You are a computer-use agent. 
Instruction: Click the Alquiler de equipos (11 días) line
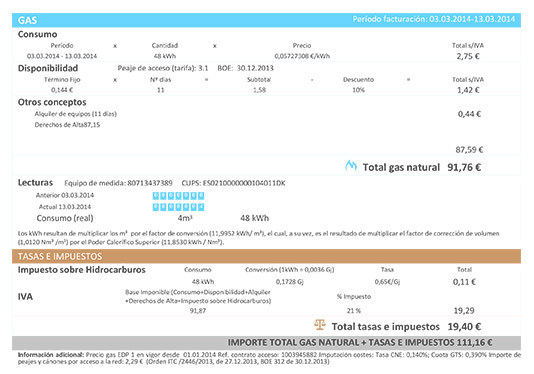76,114
